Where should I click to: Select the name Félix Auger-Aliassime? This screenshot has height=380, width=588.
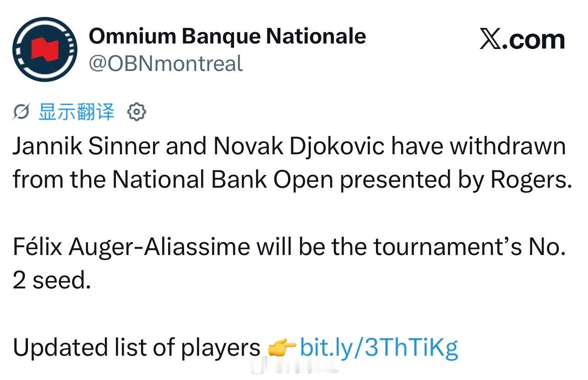click(131, 248)
